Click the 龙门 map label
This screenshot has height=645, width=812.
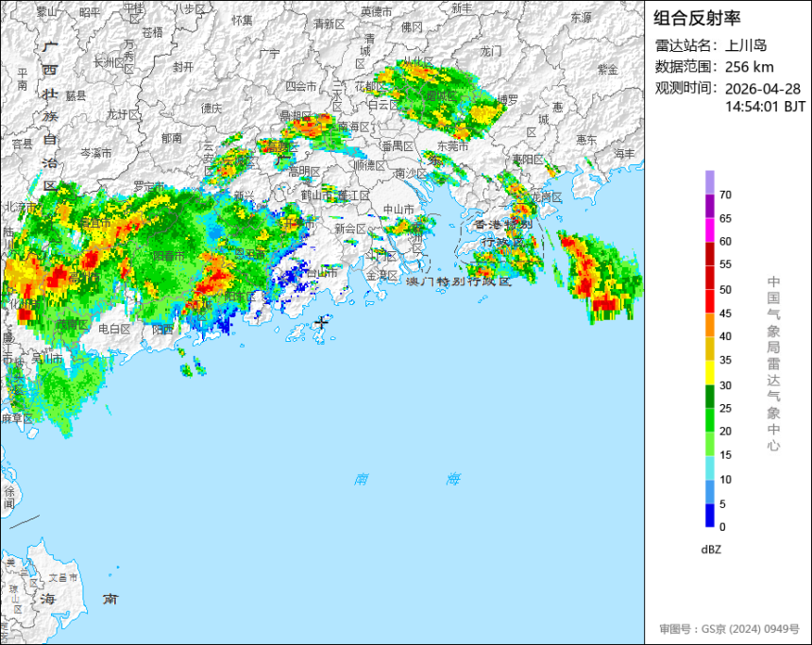pyautogui.click(x=491, y=51)
